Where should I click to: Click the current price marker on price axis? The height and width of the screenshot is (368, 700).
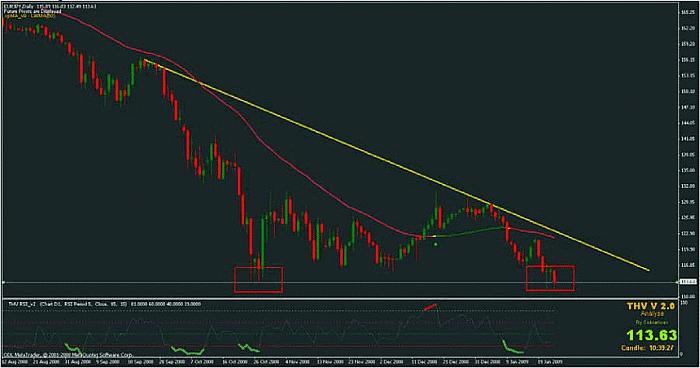688,282
